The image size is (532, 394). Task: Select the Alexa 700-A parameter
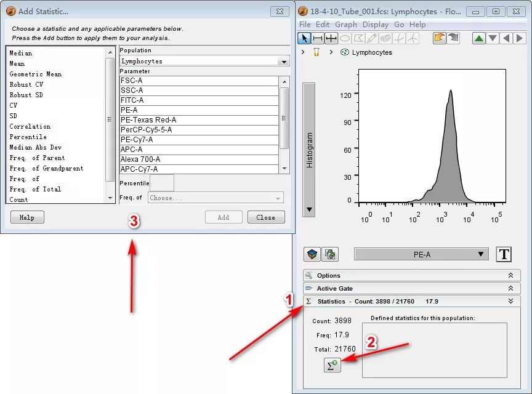(x=199, y=159)
